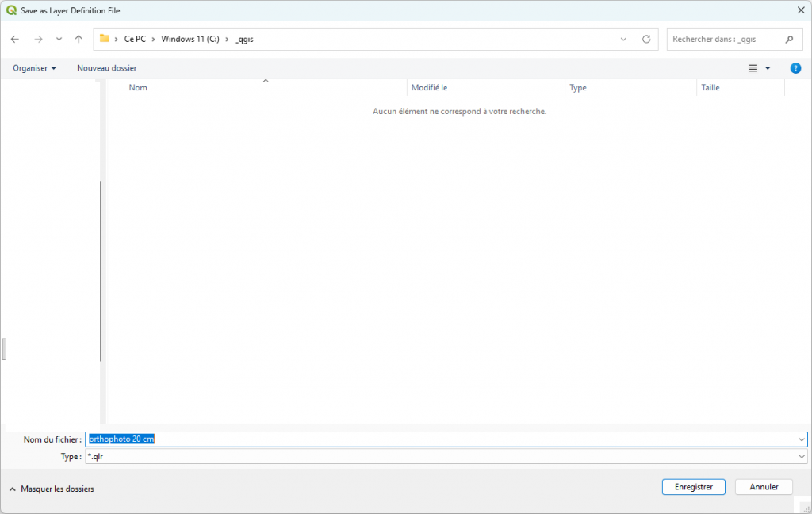Go up one folder level
Image resolution: width=812 pixels, height=514 pixels.
point(79,39)
